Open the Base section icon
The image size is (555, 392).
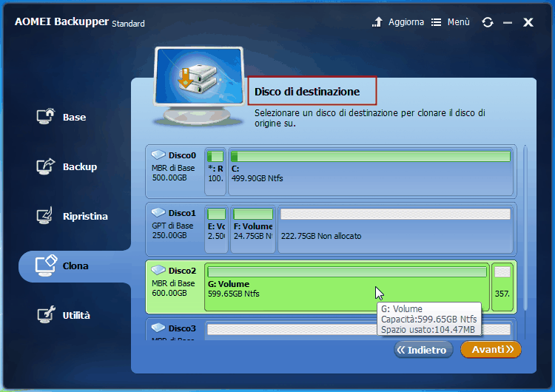(46, 116)
